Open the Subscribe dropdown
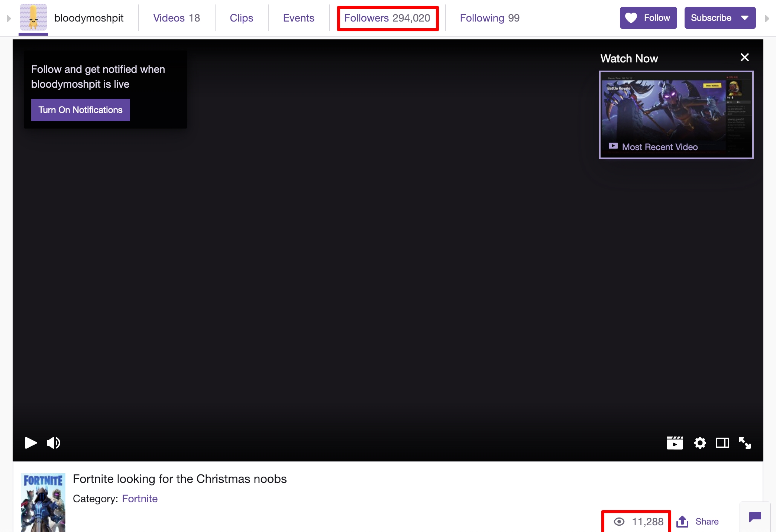Screen dimensions: 776x532 point(720,18)
